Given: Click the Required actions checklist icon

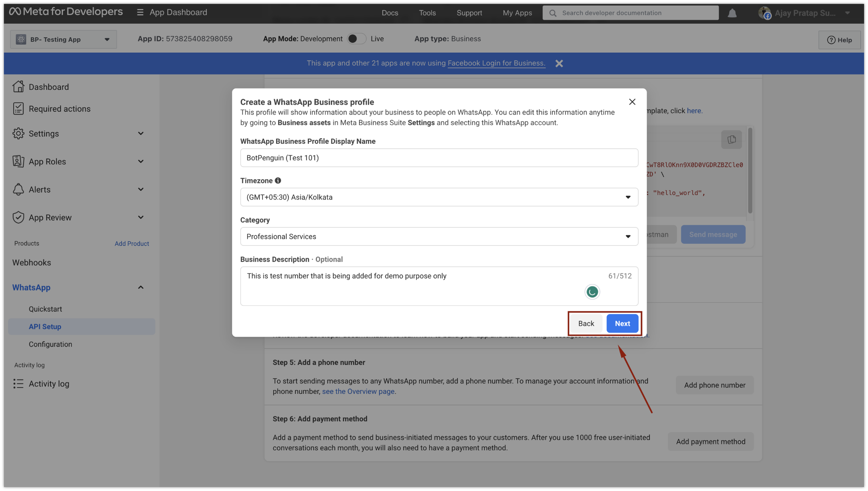Looking at the screenshot, I should (x=18, y=108).
